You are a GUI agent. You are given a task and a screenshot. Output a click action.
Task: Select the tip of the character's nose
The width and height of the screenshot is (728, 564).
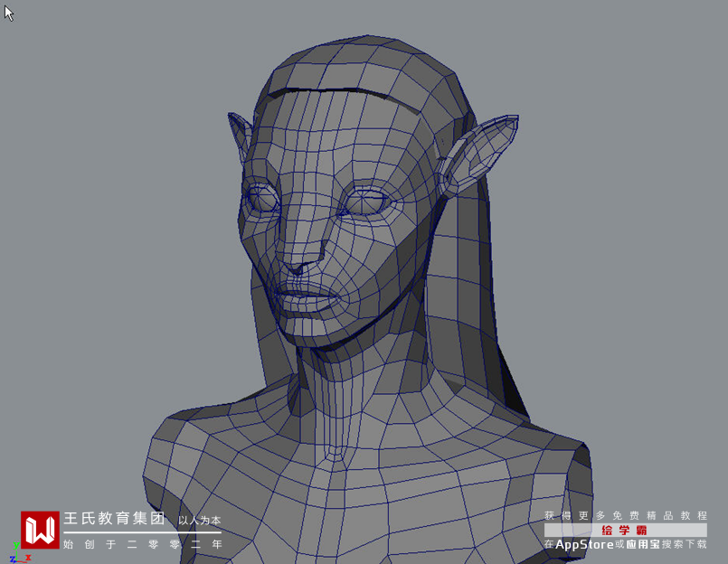(297, 267)
